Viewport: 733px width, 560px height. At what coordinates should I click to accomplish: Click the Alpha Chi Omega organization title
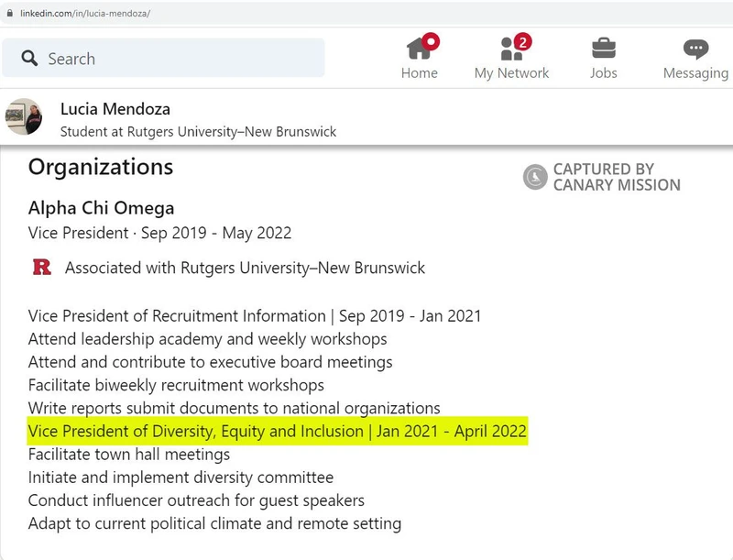(x=101, y=208)
